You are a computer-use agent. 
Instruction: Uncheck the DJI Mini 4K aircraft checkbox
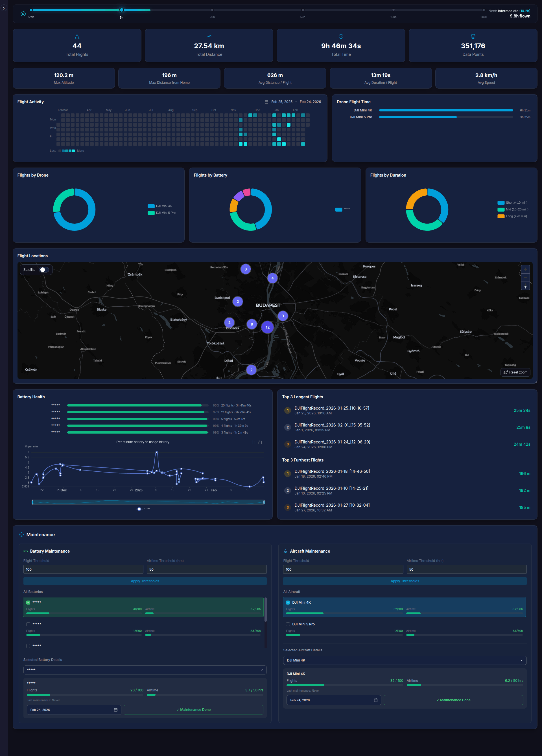click(x=288, y=602)
